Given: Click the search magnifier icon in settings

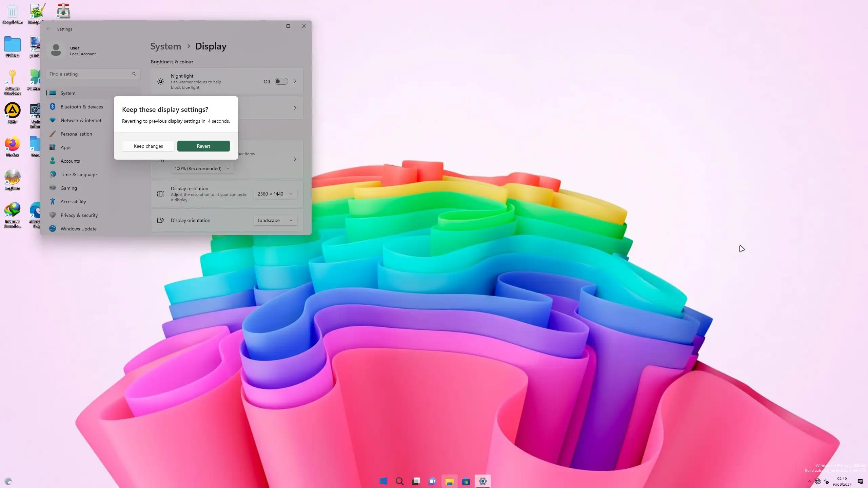Looking at the screenshot, I should (134, 74).
